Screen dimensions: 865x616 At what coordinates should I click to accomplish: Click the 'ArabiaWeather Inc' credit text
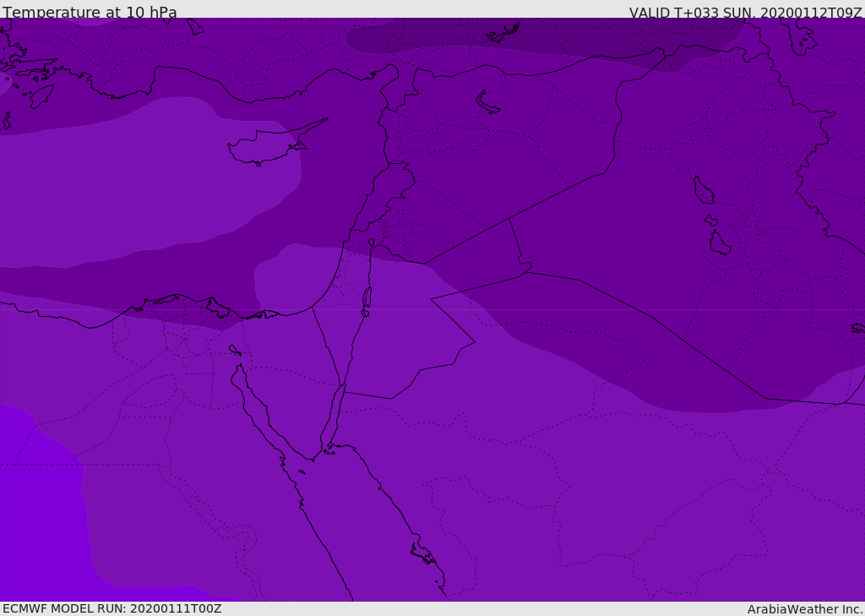coord(805,609)
